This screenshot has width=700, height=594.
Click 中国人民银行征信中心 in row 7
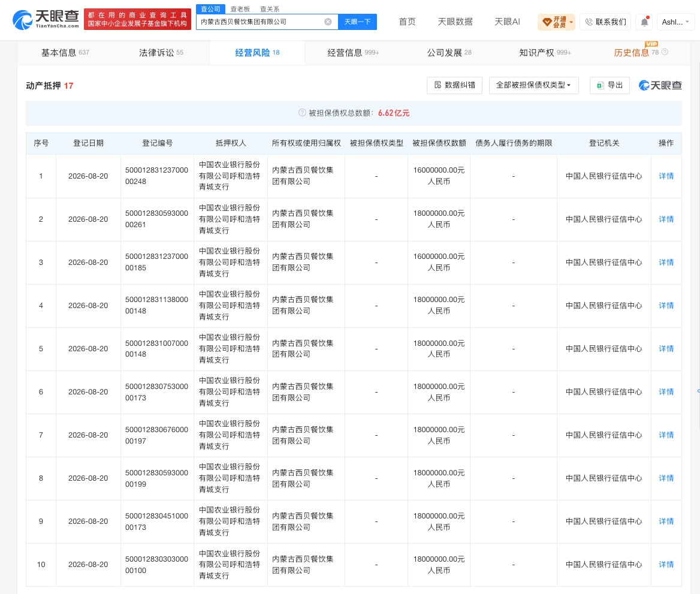pyautogui.click(x=604, y=435)
